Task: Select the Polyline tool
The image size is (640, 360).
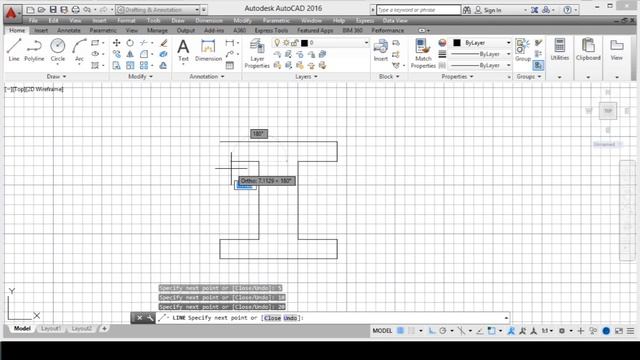Action: [34, 50]
